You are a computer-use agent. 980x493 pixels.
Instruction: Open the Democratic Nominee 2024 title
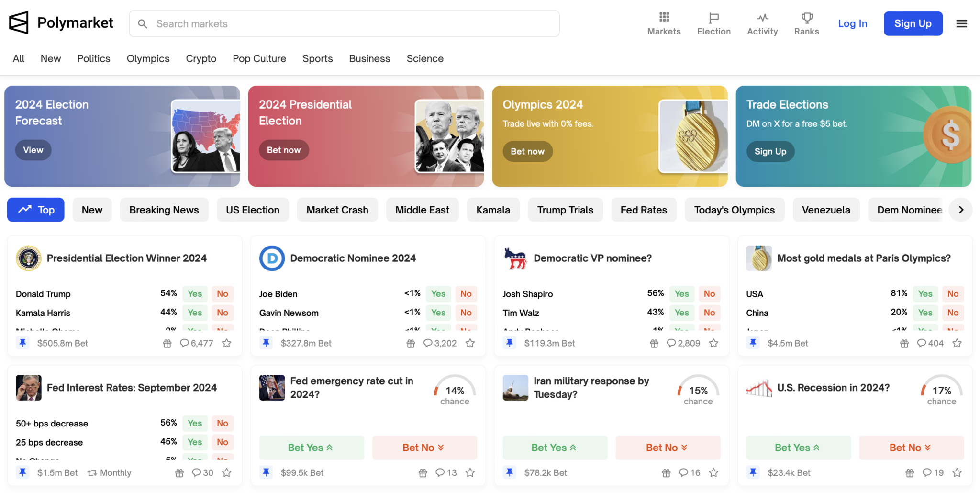[x=353, y=258]
